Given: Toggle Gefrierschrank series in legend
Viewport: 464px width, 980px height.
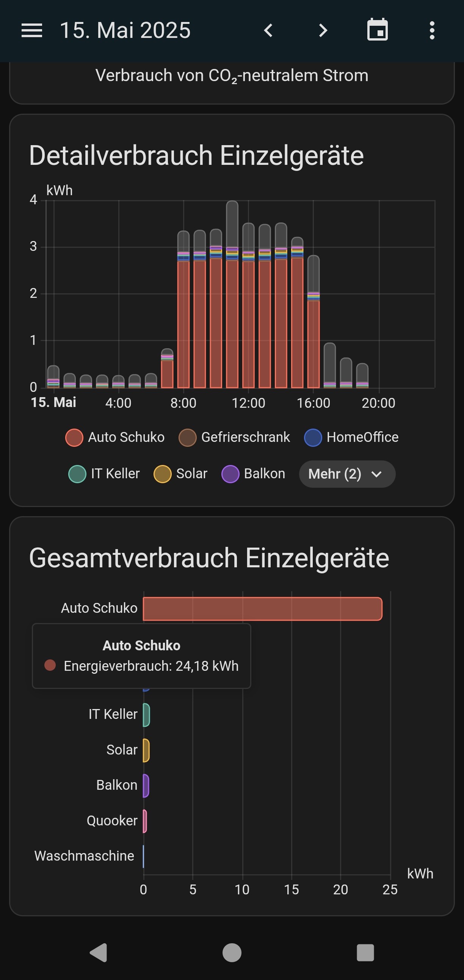Looking at the screenshot, I should pyautogui.click(x=235, y=437).
